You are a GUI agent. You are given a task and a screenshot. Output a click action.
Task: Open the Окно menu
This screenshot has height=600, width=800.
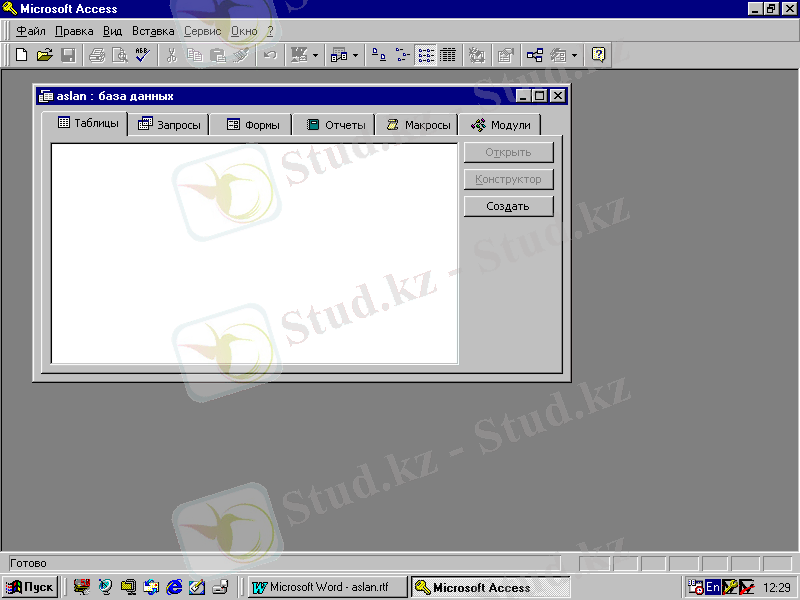(x=244, y=31)
